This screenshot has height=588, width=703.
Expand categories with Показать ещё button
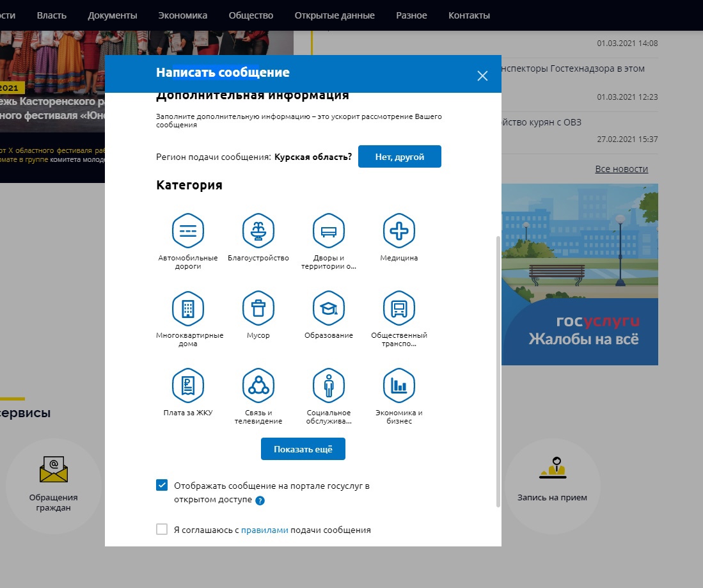[303, 449]
